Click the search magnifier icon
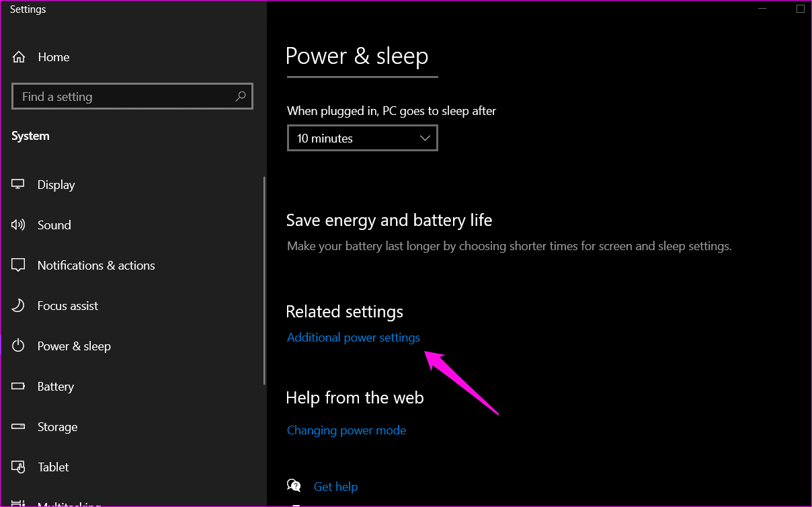 tap(241, 97)
